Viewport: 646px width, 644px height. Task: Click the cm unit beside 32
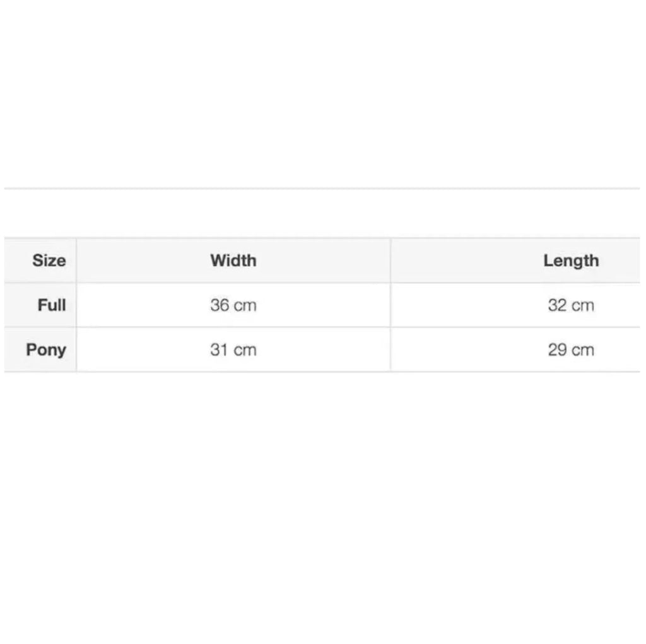coord(583,306)
